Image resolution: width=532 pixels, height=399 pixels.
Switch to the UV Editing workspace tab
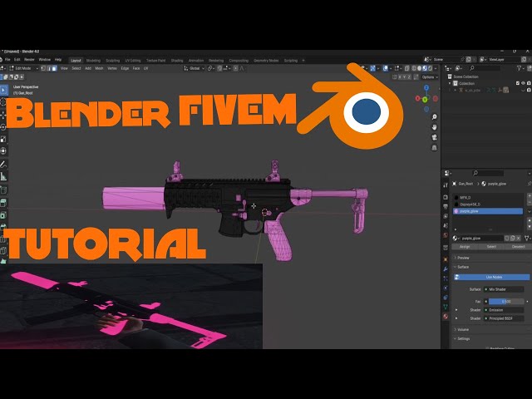133,61
